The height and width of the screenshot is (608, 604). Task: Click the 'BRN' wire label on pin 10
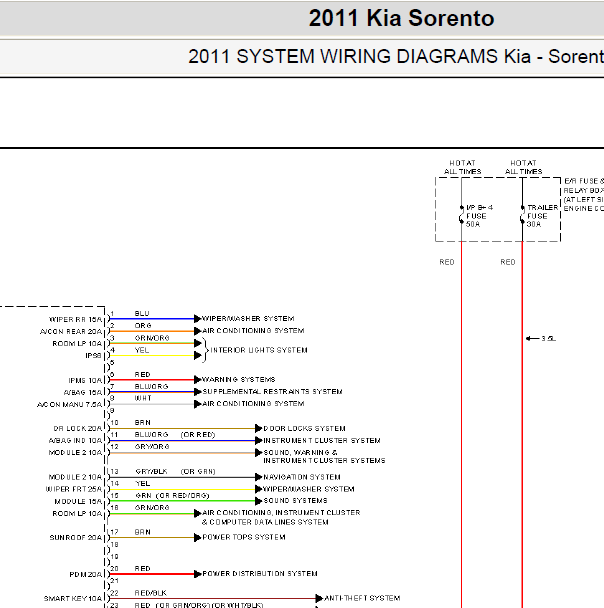click(x=142, y=422)
